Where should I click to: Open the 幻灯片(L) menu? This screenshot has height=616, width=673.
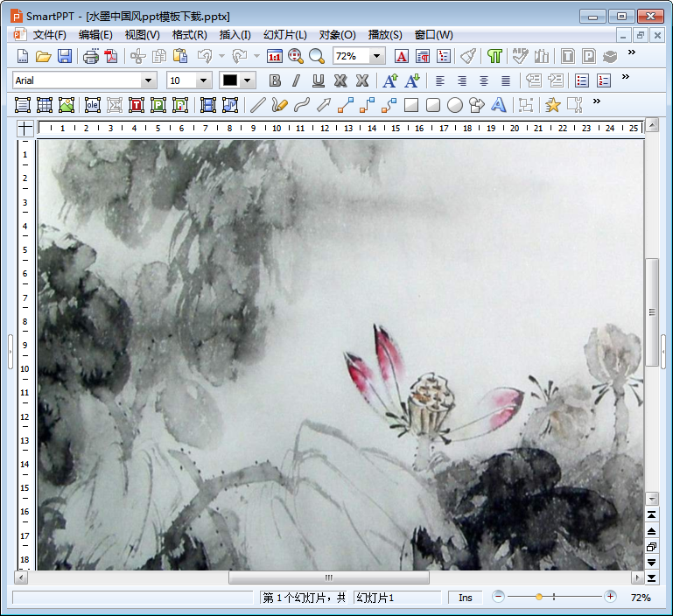(285, 35)
